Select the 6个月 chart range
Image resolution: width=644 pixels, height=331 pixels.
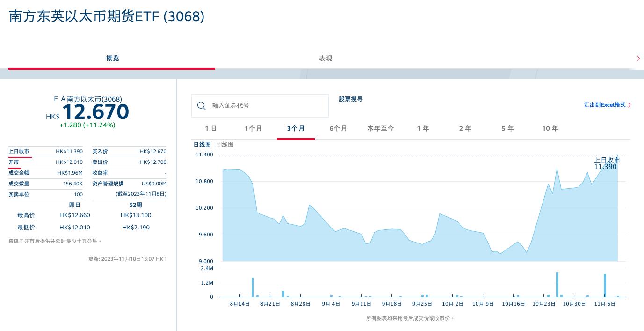pyautogui.click(x=338, y=128)
